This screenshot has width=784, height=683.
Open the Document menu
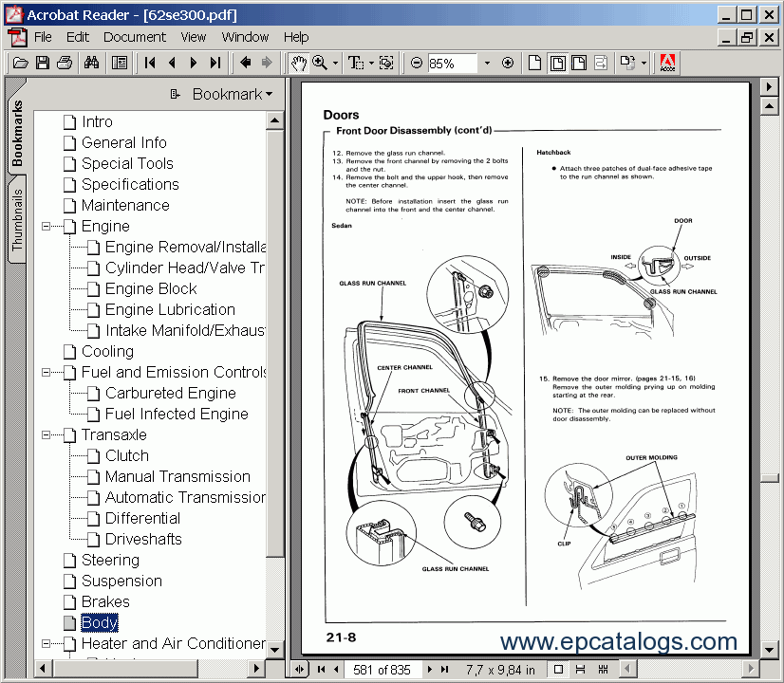(134, 37)
